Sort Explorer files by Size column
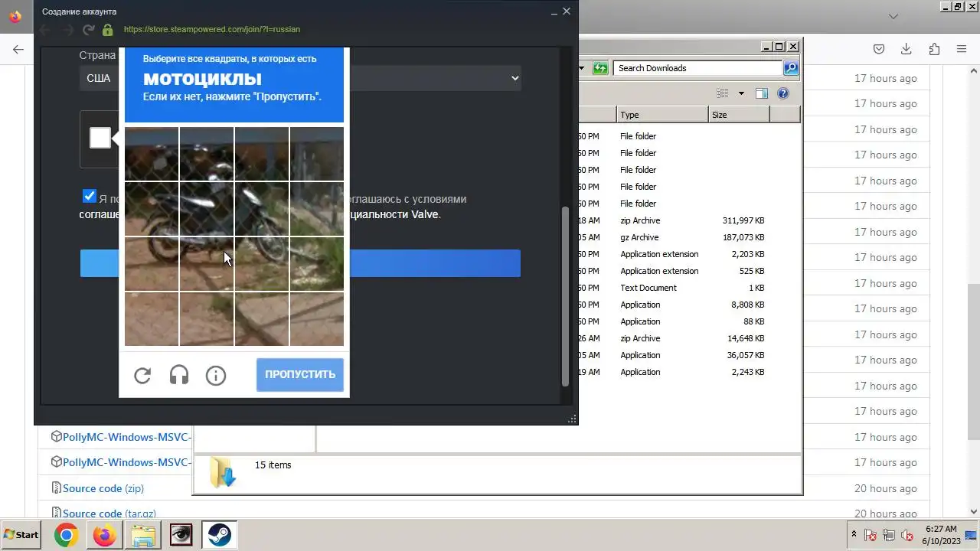Screen dimensions: 980x551 pos(739,115)
